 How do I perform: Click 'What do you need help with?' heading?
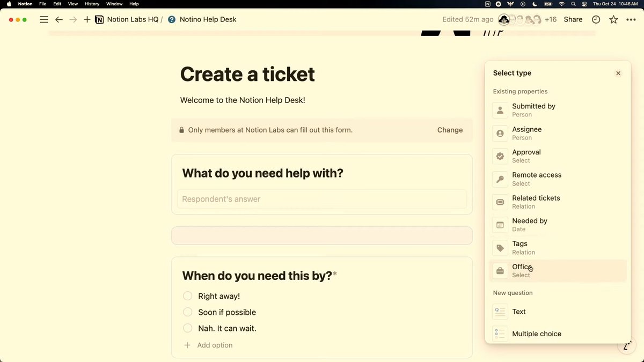(262, 173)
